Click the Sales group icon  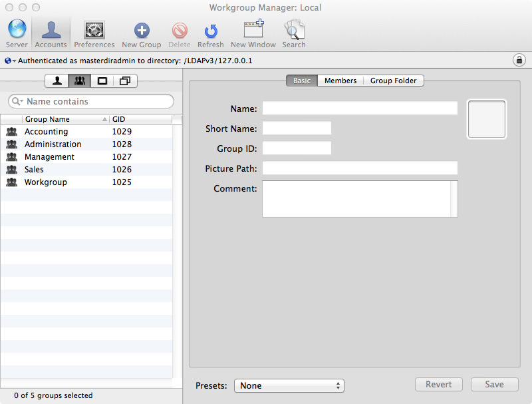tap(11, 169)
